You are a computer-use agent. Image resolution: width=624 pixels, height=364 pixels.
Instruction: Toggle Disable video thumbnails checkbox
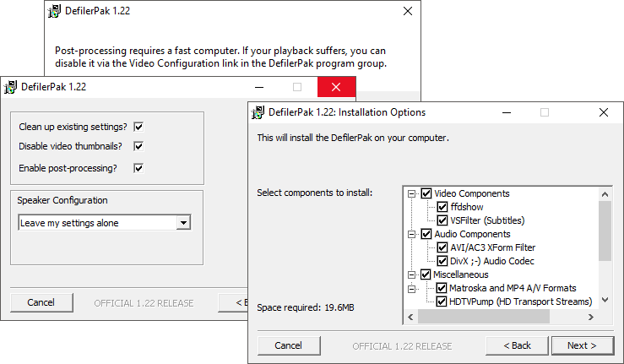point(138,147)
